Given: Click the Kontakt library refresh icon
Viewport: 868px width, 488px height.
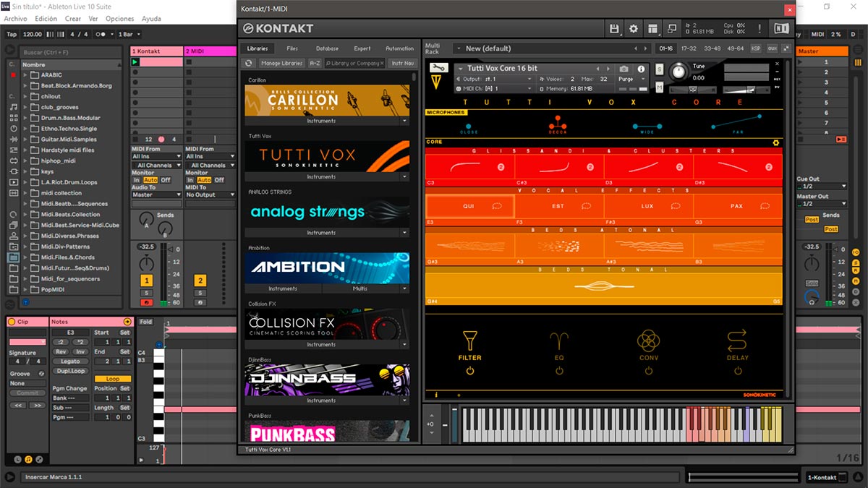Looking at the screenshot, I should click(x=249, y=64).
